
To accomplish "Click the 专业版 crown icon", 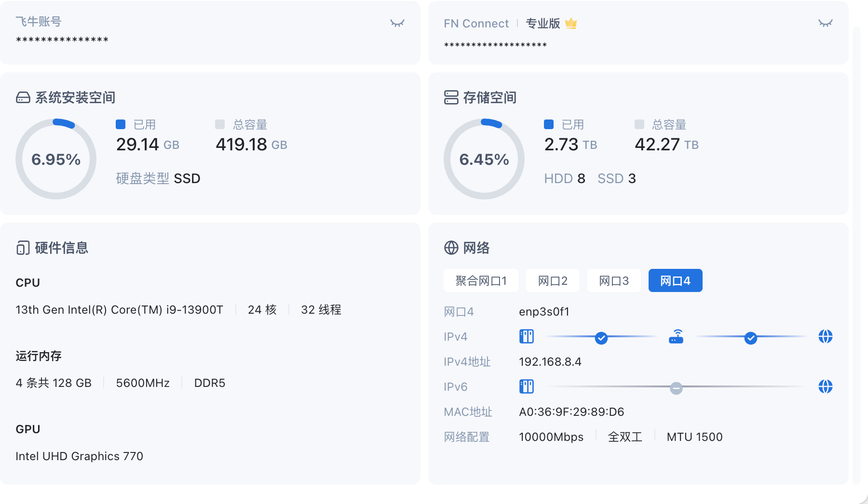I will click(571, 23).
